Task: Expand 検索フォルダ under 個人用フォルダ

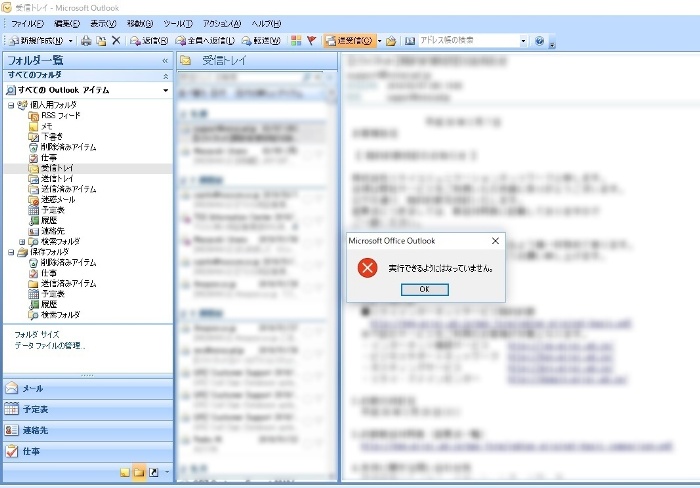Action: click(x=22, y=242)
